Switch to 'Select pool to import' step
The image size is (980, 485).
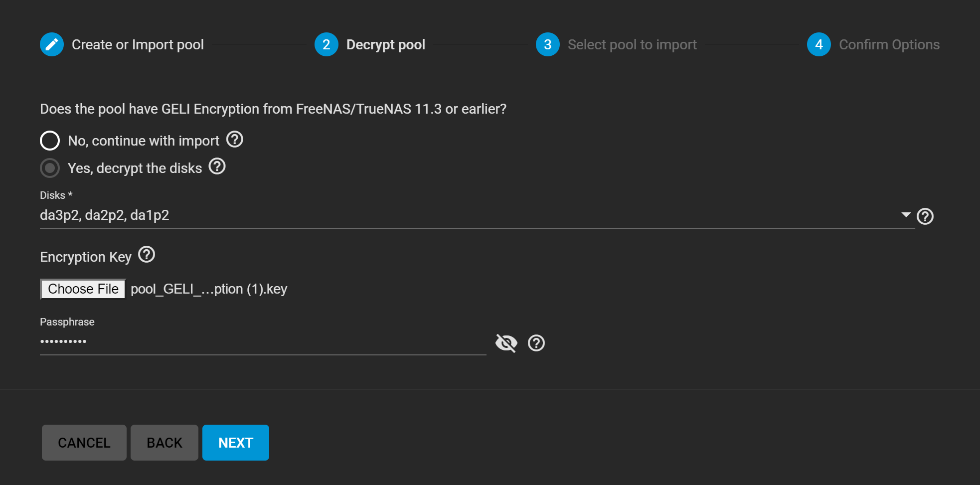632,45
